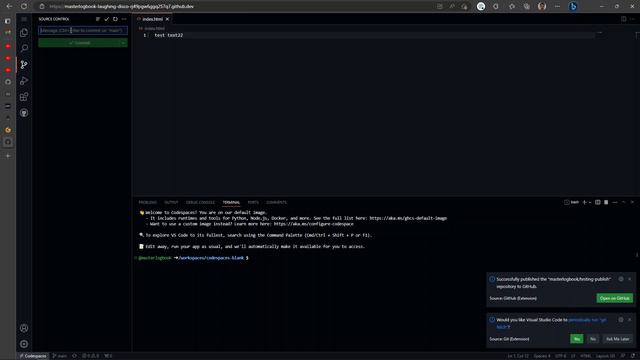Click the browser back arrow
Screen dimensions: 640x360
pos(9,6)
